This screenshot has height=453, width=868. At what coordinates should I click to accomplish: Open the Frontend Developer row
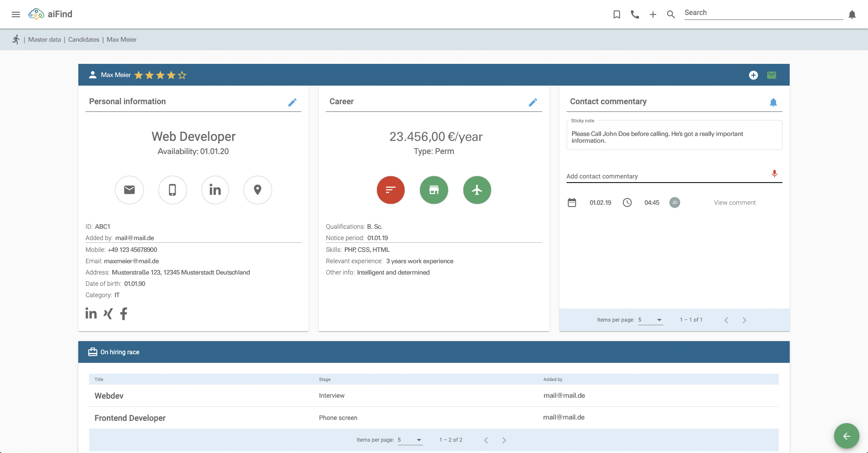click(434, 418)
